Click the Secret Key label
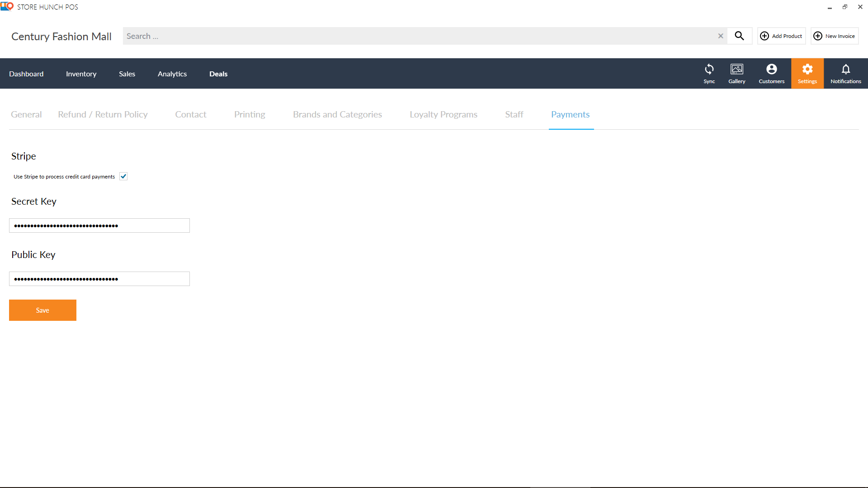 (x=34, y=201)
